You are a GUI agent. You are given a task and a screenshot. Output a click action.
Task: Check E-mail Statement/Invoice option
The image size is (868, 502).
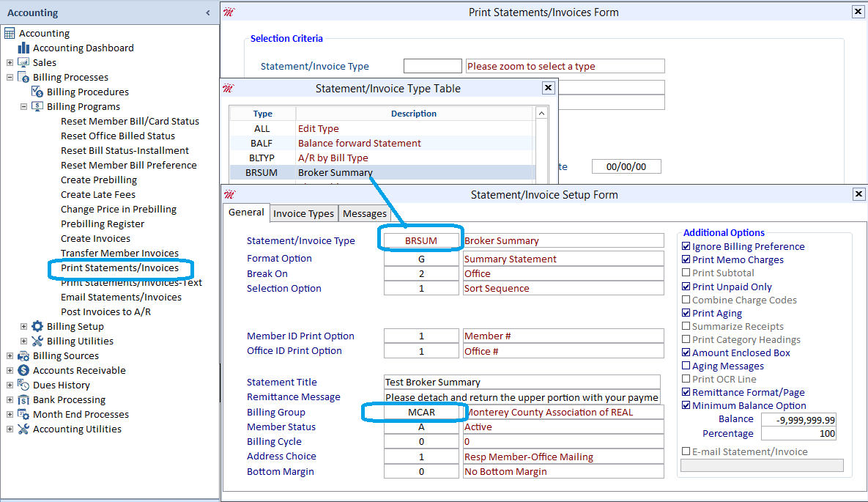point(686,451)
